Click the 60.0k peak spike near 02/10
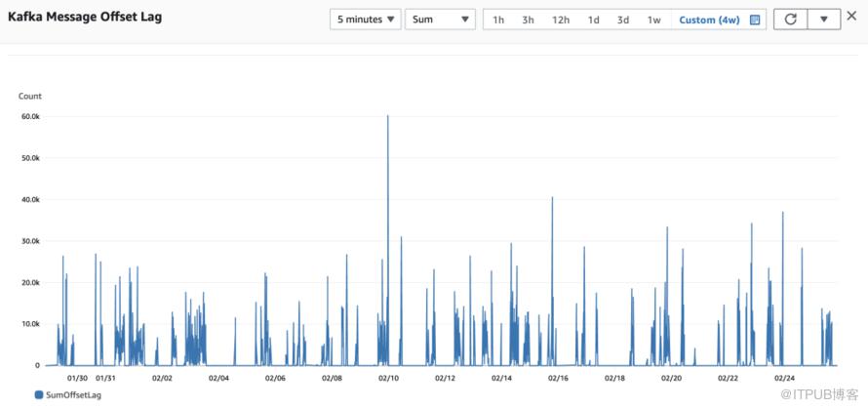The height and width of the screenshot is (409, 868). pyautogui.click(x=387, y=116)
